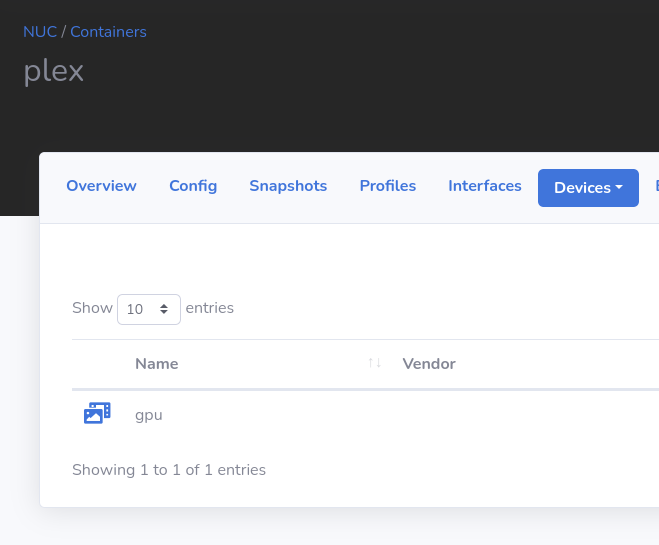Click the 'Show' label before the dropdown
Viewport: 659px width, 545px height.
click(x=92, y=308)
